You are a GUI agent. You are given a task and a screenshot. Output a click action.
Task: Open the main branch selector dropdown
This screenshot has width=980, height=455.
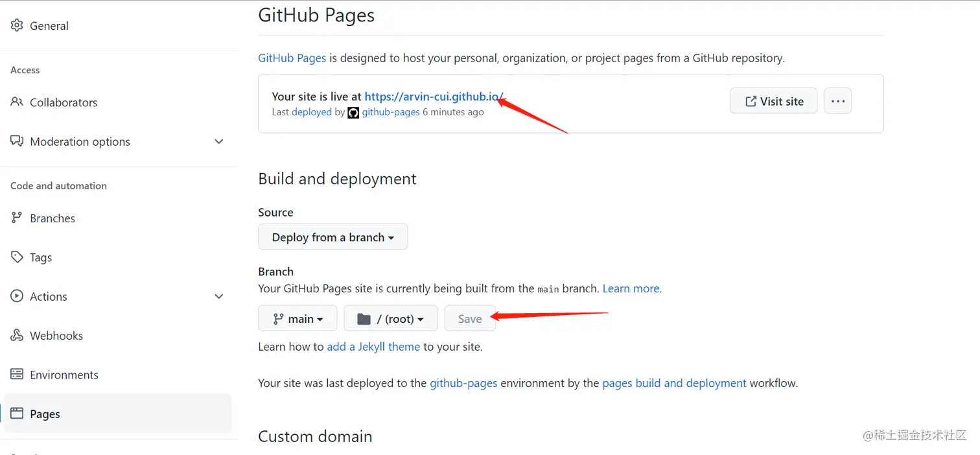click(297, 319)
